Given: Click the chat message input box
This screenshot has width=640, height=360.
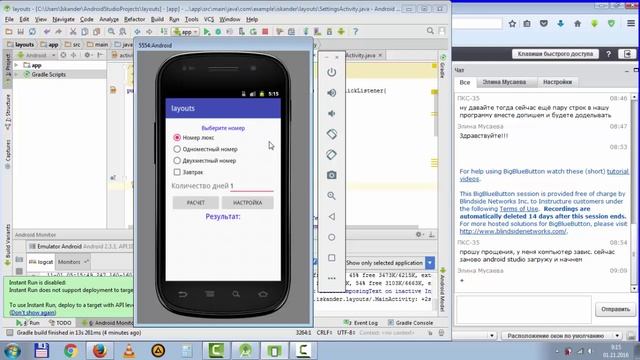Looking at the screenshot, I should tap(523, 310).
